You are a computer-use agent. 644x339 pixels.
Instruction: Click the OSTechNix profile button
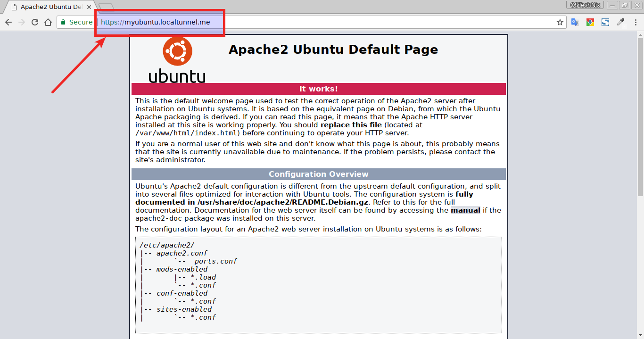tap(585, 5)
